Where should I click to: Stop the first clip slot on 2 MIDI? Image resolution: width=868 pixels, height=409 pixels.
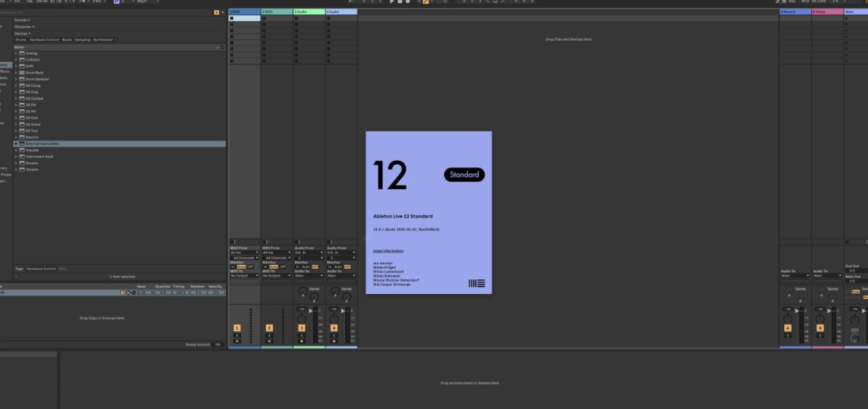point(264,19)
